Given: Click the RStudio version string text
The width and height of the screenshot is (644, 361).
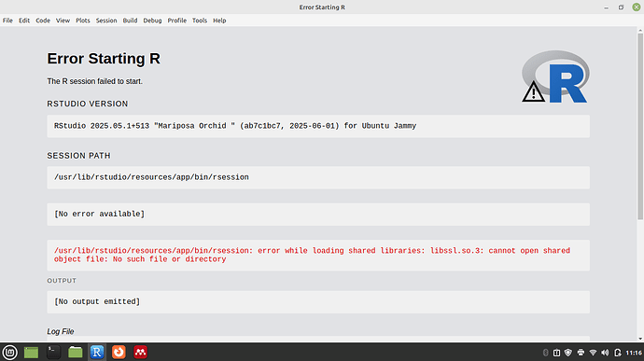Looking at the screenshot, I should 235,126.
